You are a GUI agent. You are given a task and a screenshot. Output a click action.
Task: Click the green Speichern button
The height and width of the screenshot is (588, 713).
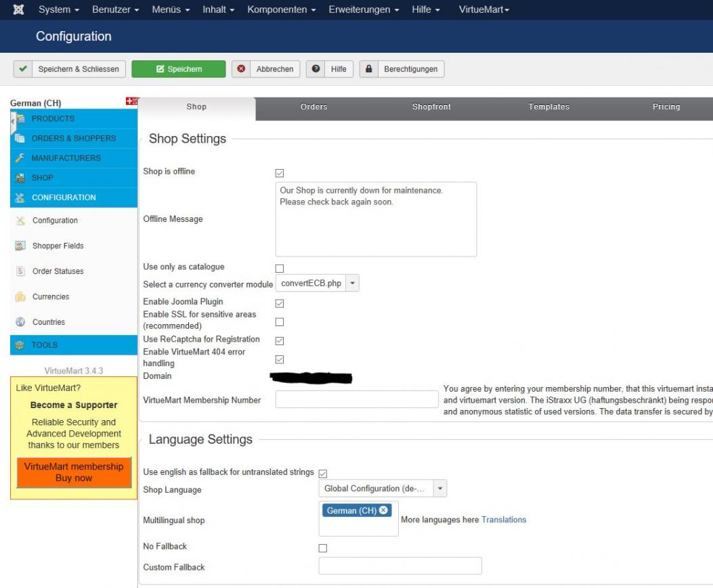(x=179, y=69)
